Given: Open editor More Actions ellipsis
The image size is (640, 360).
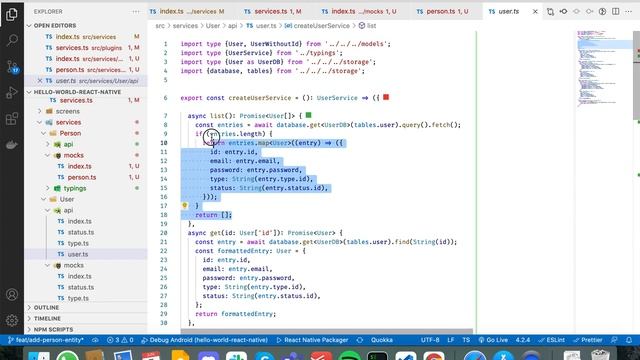Looking at the screenshot, I should tap(629, 11).
